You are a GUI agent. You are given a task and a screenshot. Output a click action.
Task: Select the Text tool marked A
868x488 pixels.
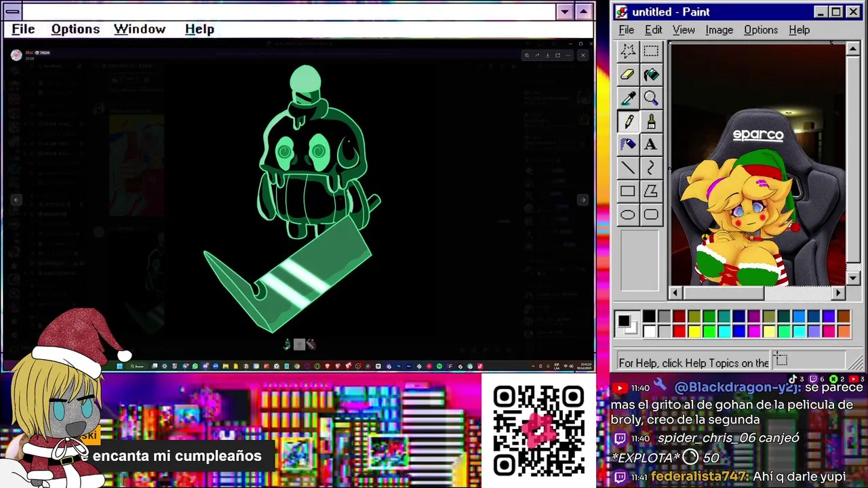tap(651, 144)
